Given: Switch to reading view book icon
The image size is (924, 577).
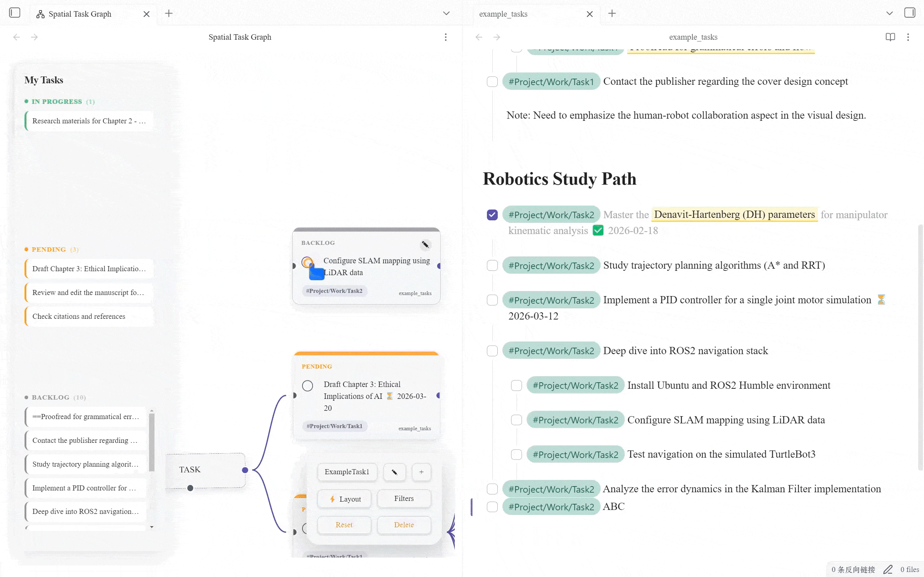Looking at the screenshot, I should pyautogui.click(x=890, y=37).
